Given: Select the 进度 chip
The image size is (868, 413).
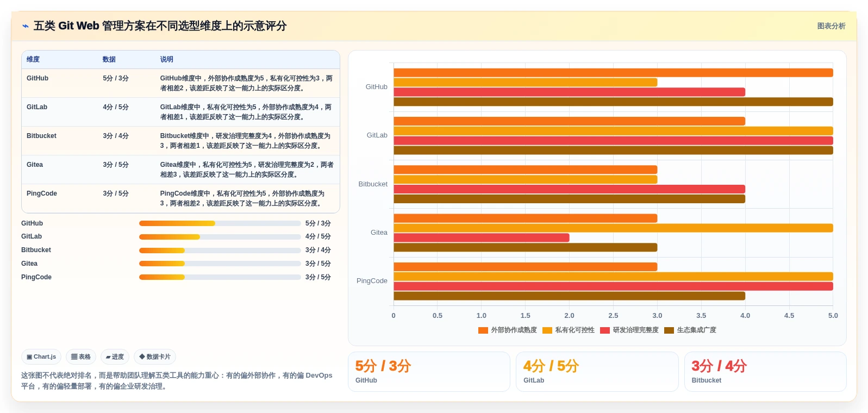Looking at the screenshot, I should click(115, 357).
